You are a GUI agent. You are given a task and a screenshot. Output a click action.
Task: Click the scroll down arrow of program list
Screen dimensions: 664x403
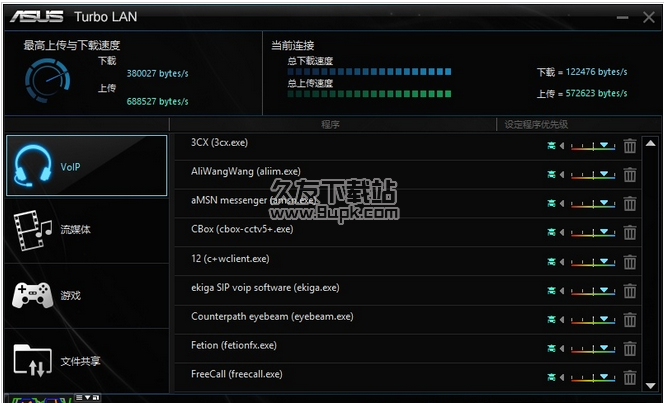pos(650,386)
